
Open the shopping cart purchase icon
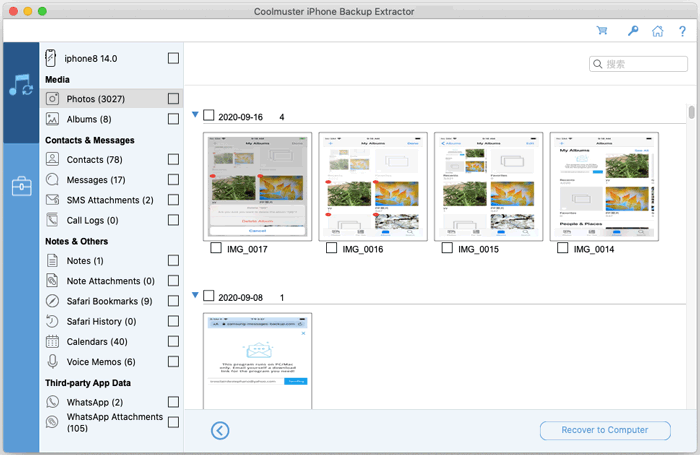point(602,30)
